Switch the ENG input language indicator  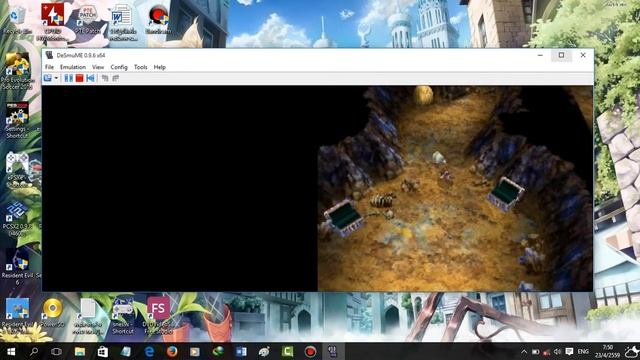pos(584,352)
